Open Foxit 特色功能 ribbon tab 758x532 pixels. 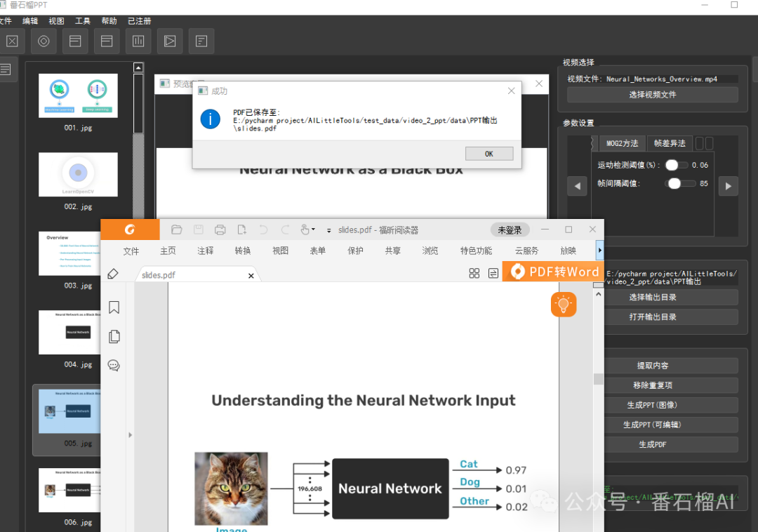pyautogui.click(x=476, y=251)
